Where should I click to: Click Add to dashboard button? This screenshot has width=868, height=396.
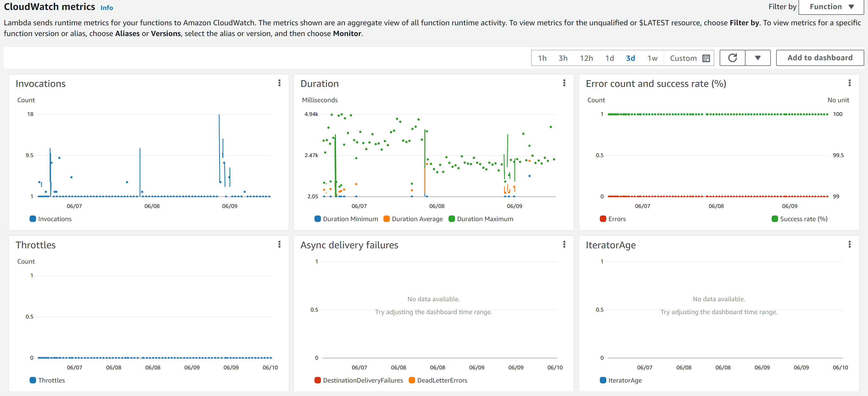click(x=820, y=58)
